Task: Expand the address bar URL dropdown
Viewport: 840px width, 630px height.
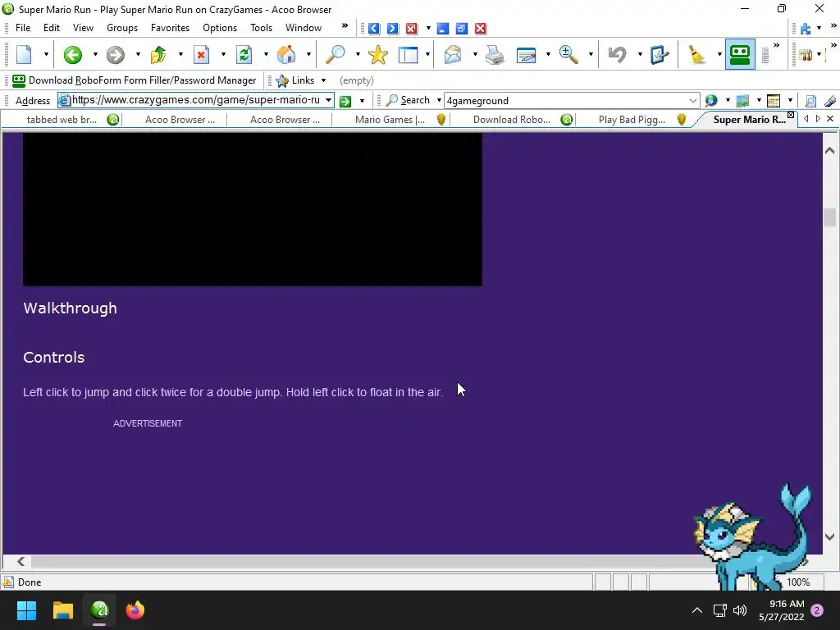Action: pyautogui.click(x=328, y=100)
